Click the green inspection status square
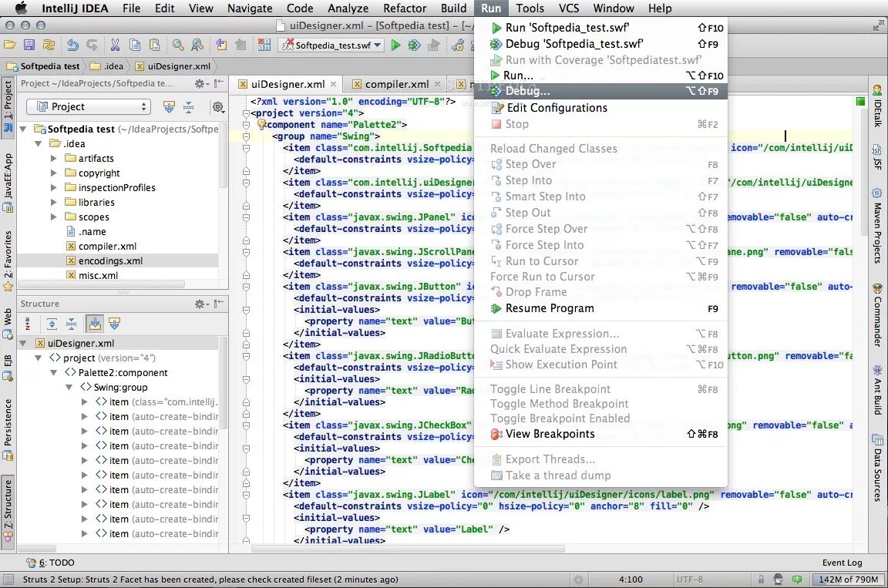The image size is (888, 588). [x=860, y=101]
